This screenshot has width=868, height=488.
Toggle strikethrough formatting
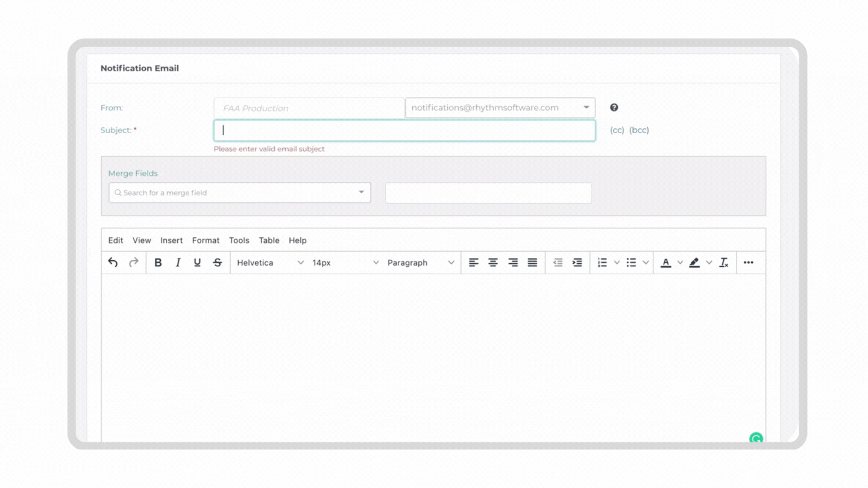[218, 263]
